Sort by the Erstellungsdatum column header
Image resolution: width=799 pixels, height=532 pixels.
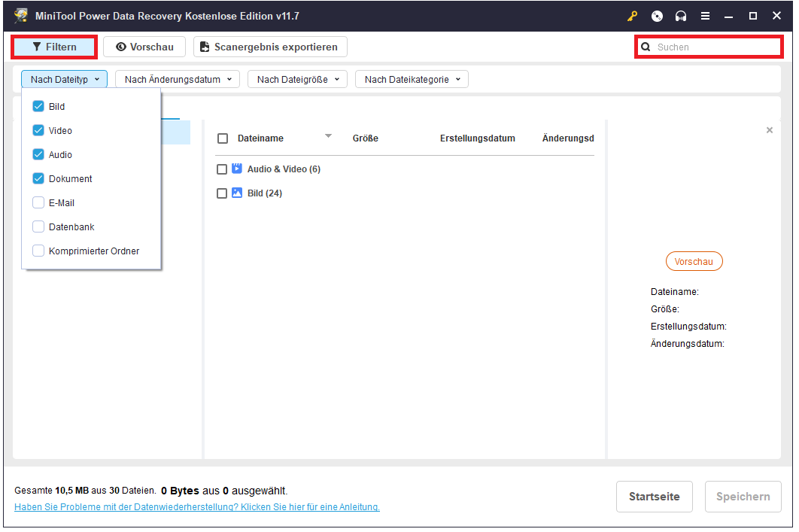(478, 138)
